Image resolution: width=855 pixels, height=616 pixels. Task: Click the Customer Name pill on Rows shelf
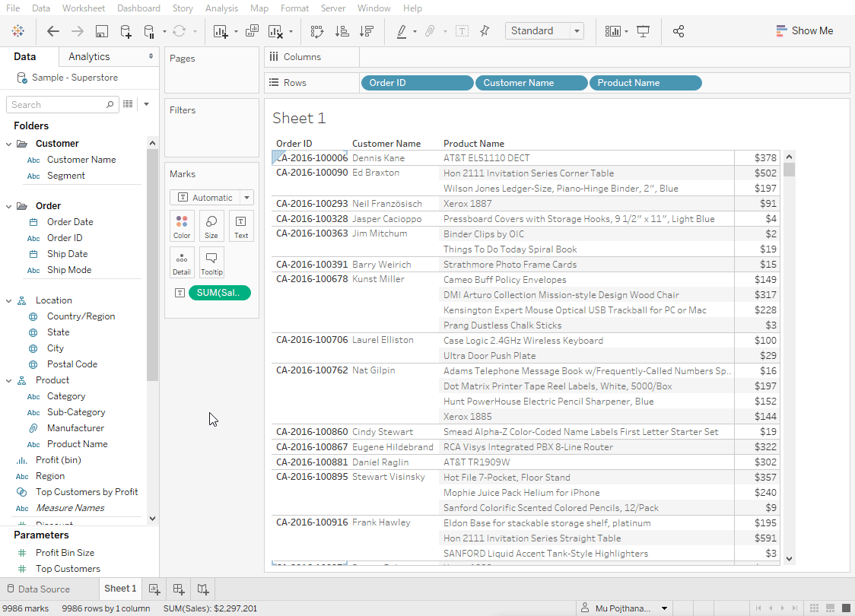tap(532, 83)
